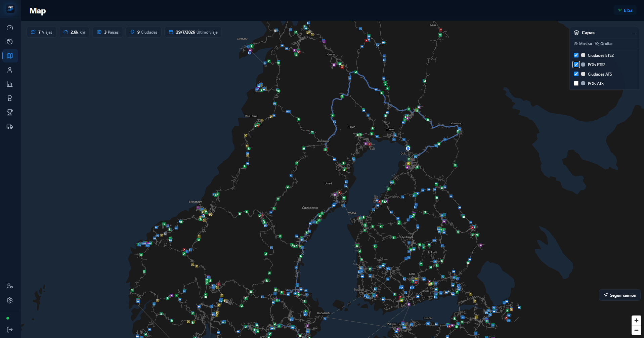644x338 pixels.
Task: Uncheck the Ciudades ATS layer checkbox
Action: point(576,74)
